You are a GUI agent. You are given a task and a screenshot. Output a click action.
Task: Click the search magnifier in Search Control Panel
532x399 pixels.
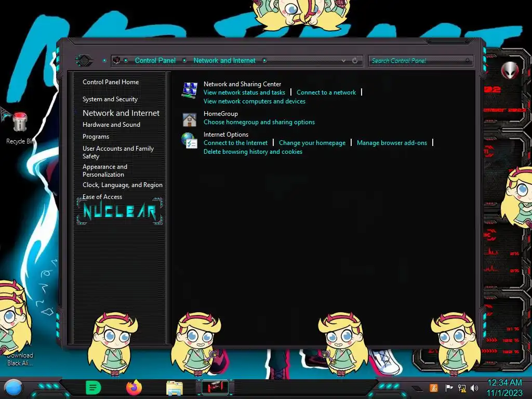[x=468, y=61]
